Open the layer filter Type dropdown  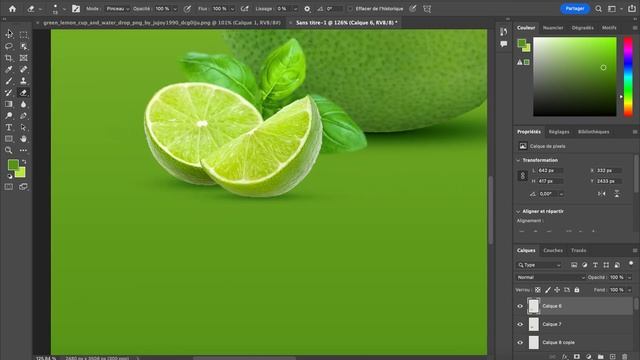539,265
